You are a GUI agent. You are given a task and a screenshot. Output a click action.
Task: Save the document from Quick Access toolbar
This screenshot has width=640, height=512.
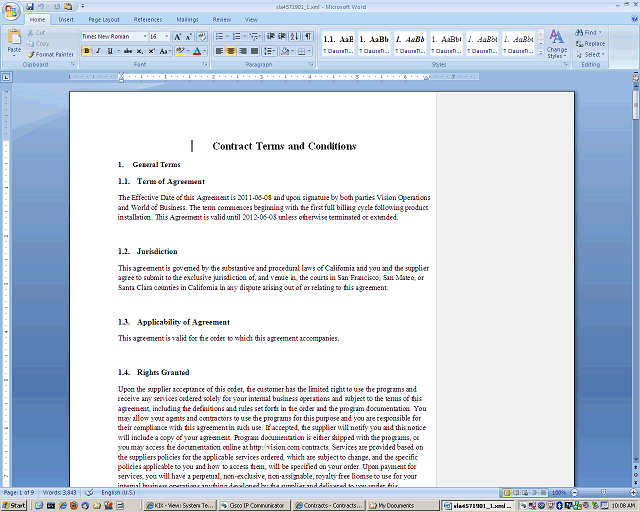tap(30, 7)
